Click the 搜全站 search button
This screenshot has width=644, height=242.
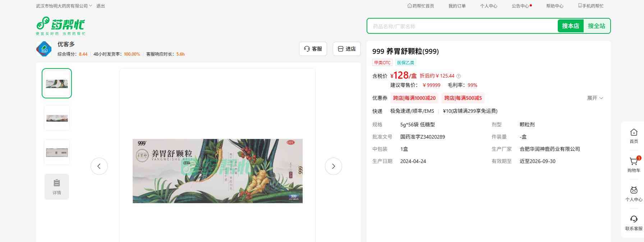point(597,26)
